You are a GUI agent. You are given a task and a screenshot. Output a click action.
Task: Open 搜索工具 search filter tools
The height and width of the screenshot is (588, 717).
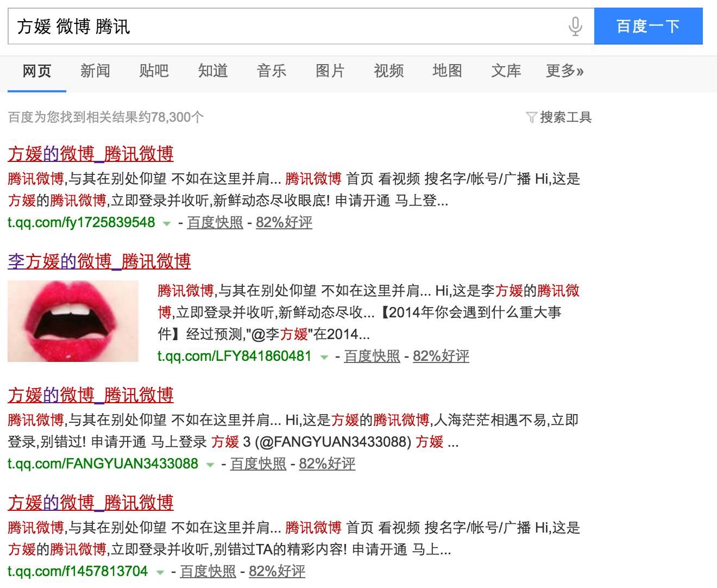[x=565, y=117]
